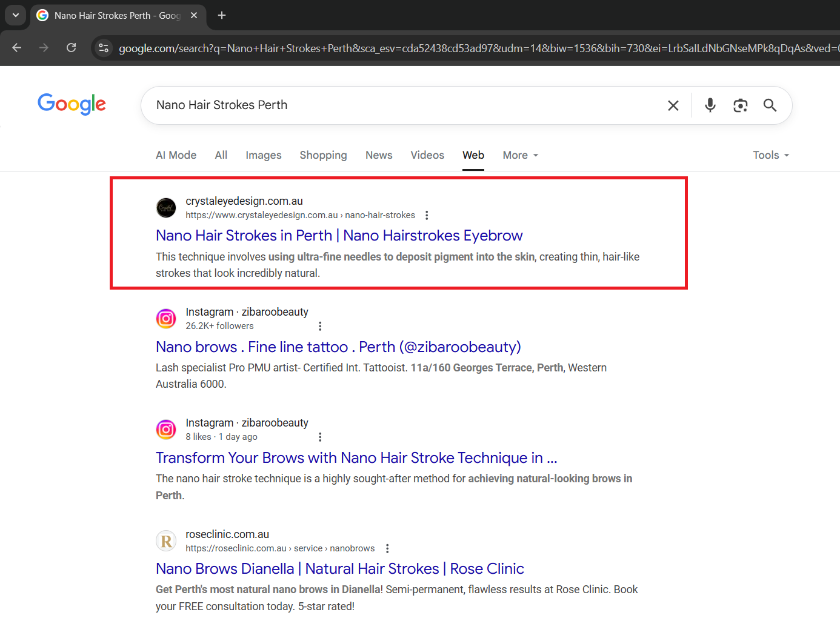Open Nano Brows Dianella Rose Clinic link
This screenshot has width=840, height=618.
[339, 569]
